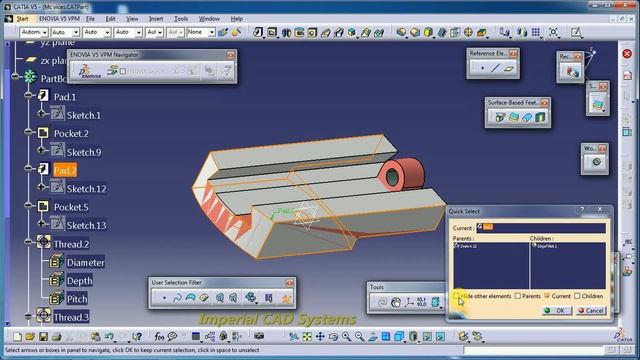
Task: Open the Insert menu
Action: pos(156,19)
